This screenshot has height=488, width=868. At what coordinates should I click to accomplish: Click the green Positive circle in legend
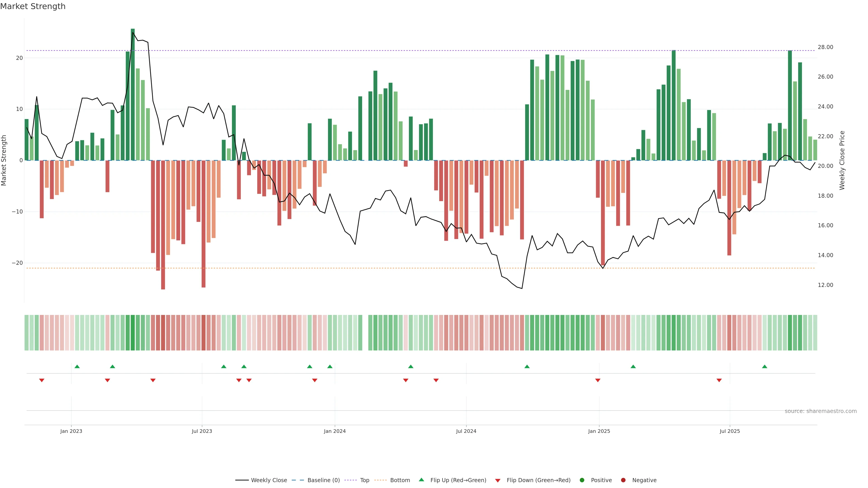tap(582, 480)
